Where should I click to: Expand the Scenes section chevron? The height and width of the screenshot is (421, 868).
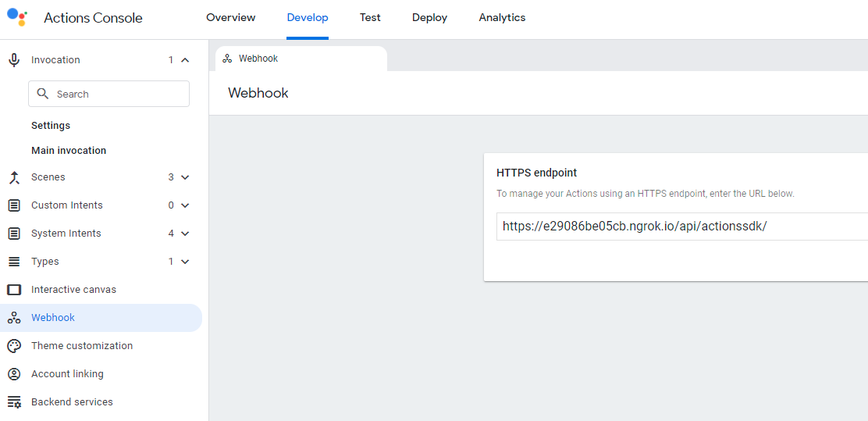pyautogui.click(x=186, y=177)
